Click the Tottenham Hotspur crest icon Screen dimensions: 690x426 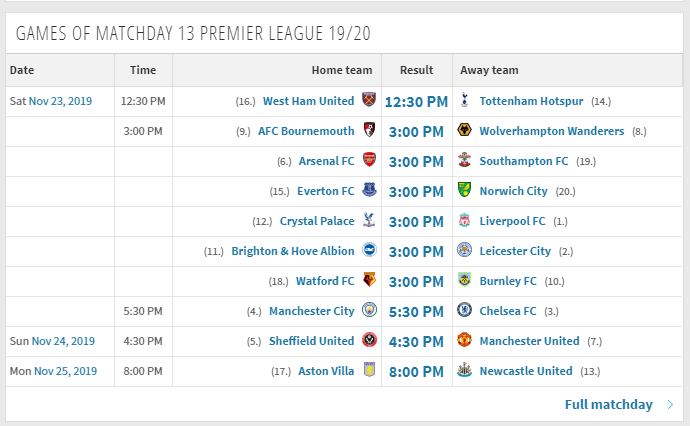coord(464,100)
